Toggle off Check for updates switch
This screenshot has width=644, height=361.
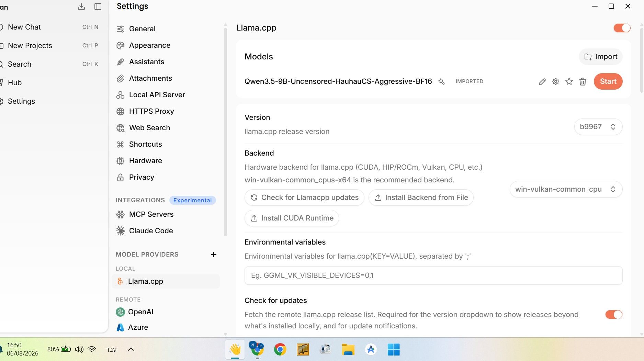pos(614,315)
